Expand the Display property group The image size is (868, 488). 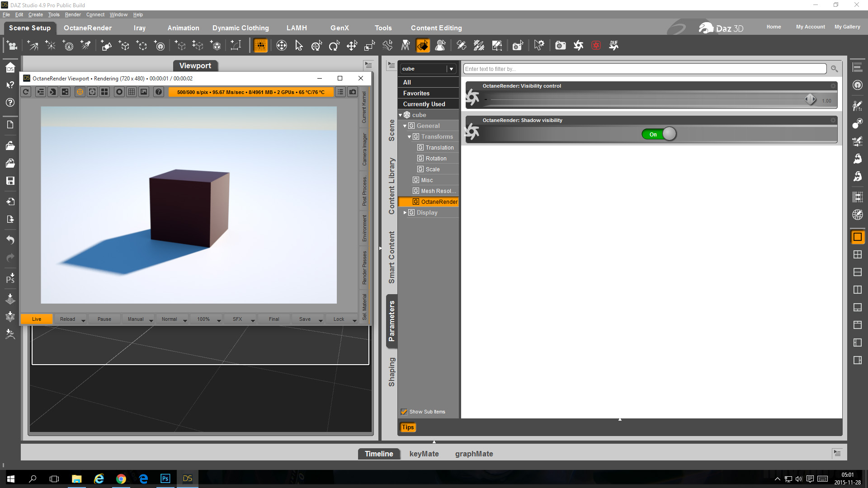405,212
